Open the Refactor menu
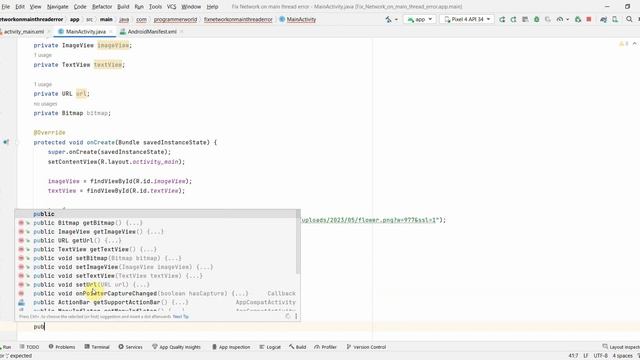 [102, 7]
